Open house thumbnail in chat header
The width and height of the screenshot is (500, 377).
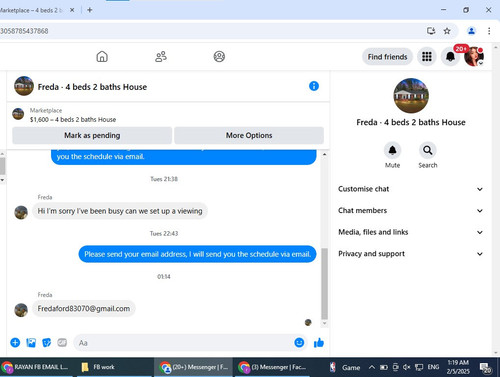[24, 86]
